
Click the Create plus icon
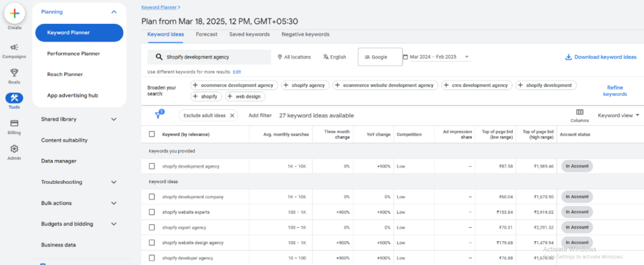point(14,13)
